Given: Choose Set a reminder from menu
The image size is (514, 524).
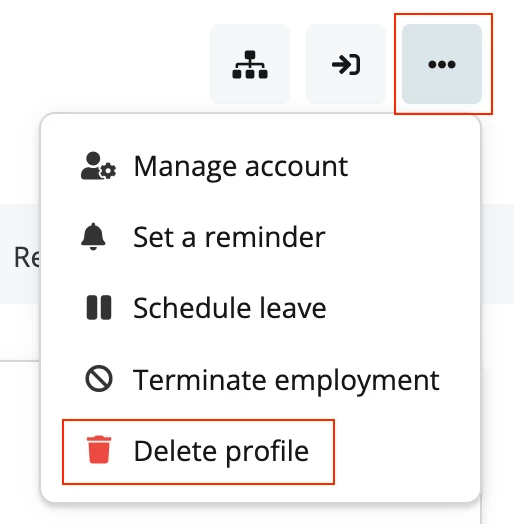Looking at the screenshot, I should click(260, 237).
